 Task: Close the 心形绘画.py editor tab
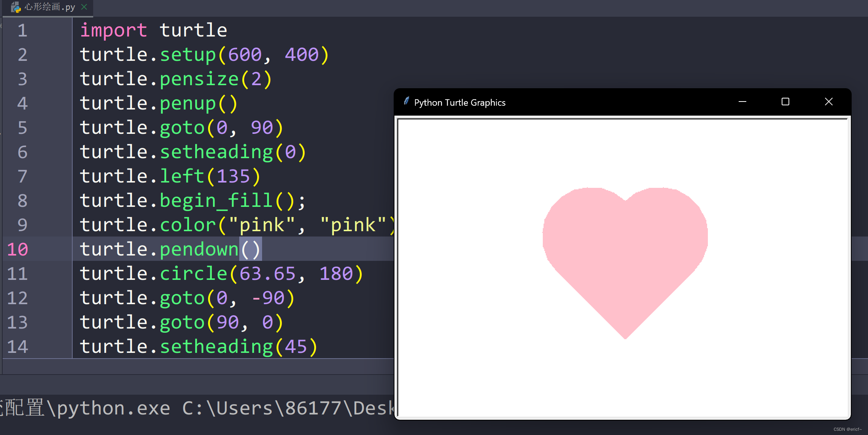84,7
